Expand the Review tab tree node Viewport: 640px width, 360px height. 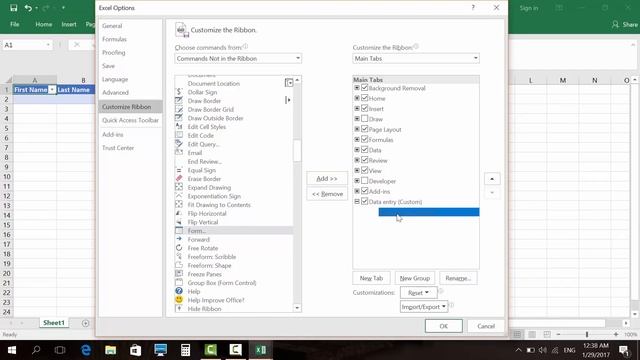(x=357, y=160)
